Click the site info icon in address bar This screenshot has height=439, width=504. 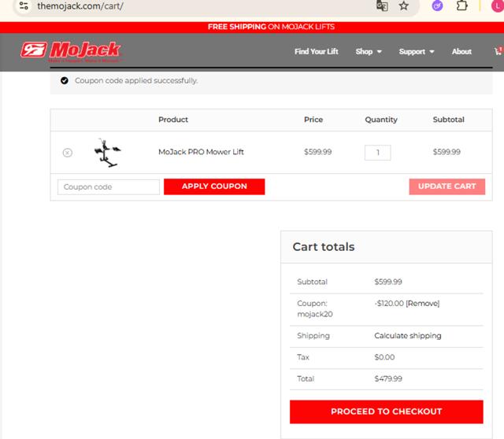coord(24,6)
